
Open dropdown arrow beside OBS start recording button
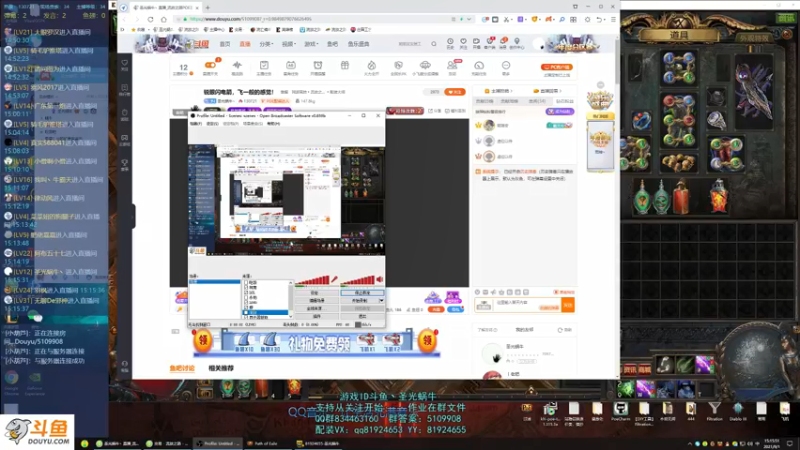click(381, 301)
